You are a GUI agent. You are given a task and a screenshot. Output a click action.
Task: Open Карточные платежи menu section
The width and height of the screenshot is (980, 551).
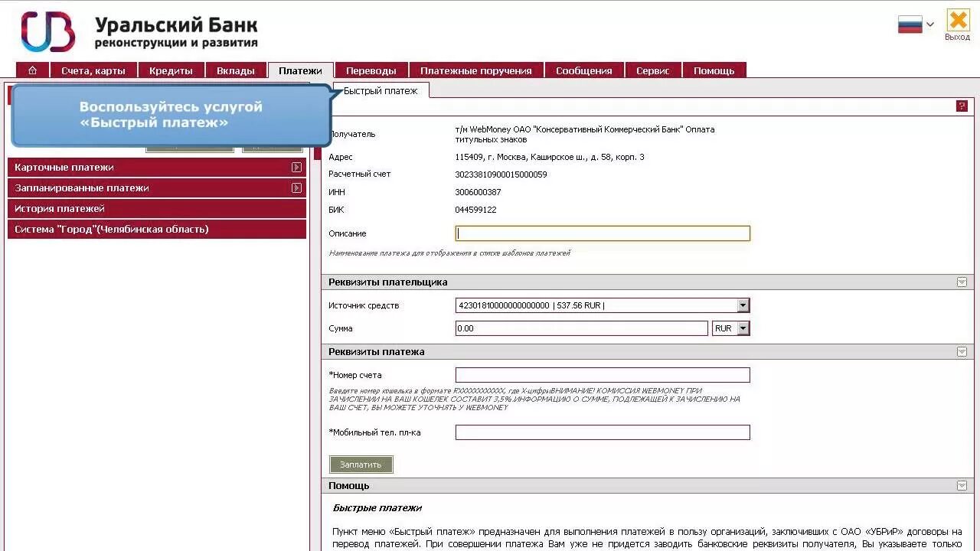(156, 167)
